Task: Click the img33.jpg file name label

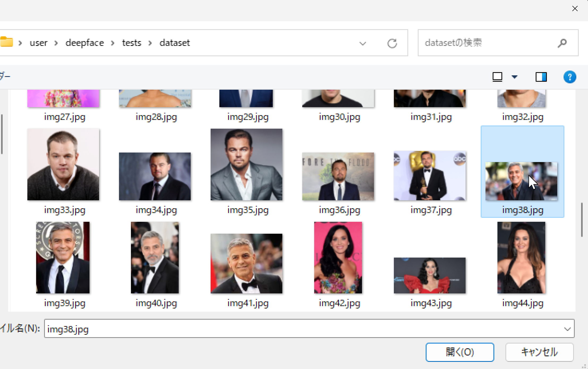Action: click(x=65, y=210)
